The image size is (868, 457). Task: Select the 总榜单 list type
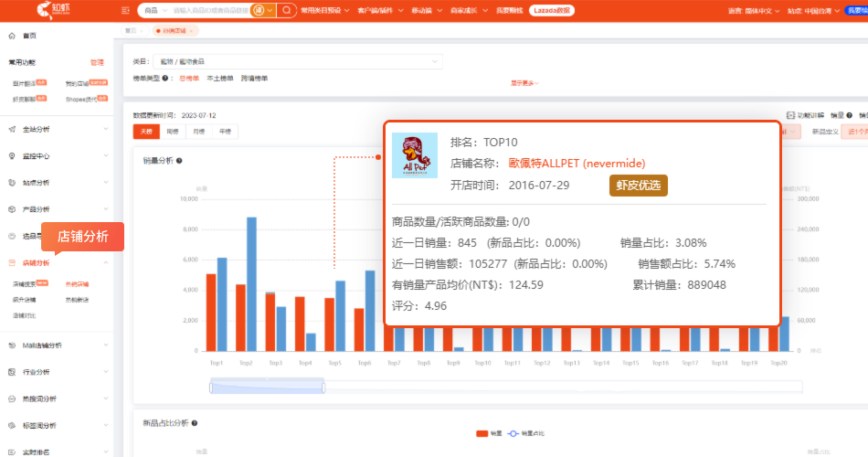(189, 79)
